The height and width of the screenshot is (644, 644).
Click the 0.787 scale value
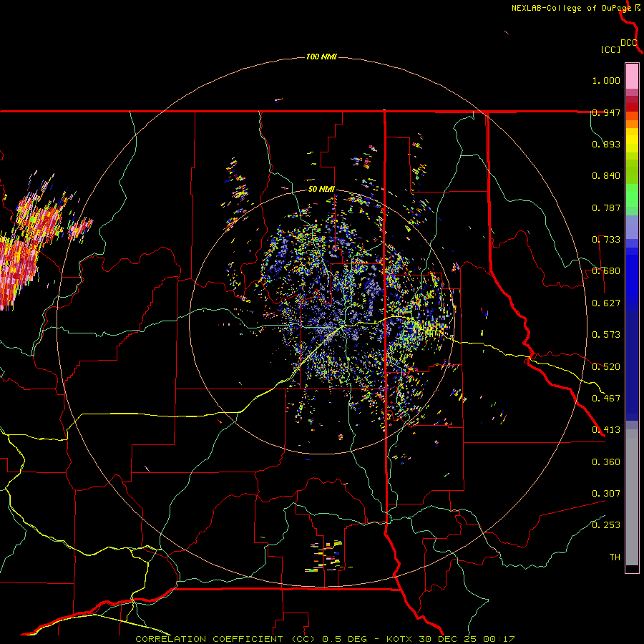[606, 208]
